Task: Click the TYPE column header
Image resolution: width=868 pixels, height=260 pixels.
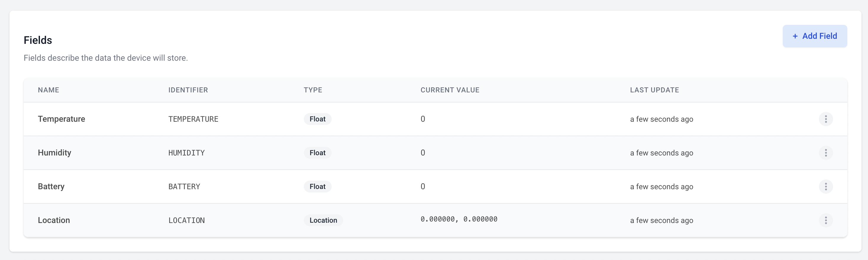Action: pyautogui.click(x=313, y=90)
